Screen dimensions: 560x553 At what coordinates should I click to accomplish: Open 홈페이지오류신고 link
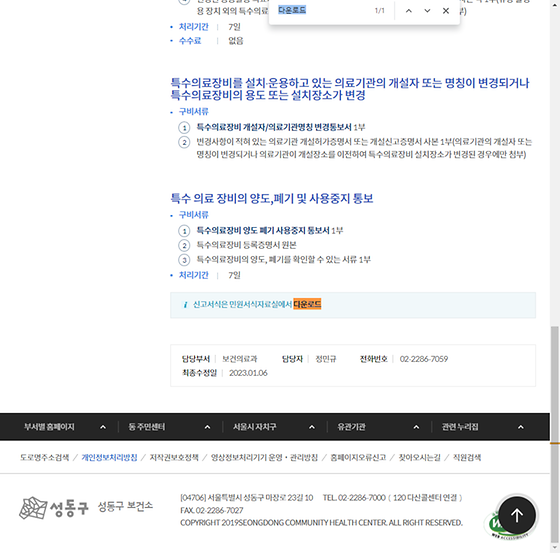(x=358, y=458)
